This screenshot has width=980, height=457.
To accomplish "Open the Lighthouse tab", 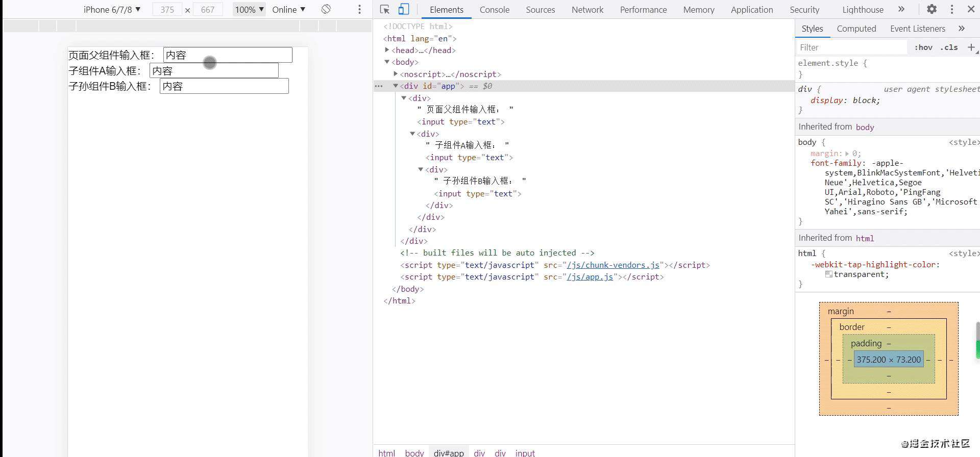I will pos(863,9).
